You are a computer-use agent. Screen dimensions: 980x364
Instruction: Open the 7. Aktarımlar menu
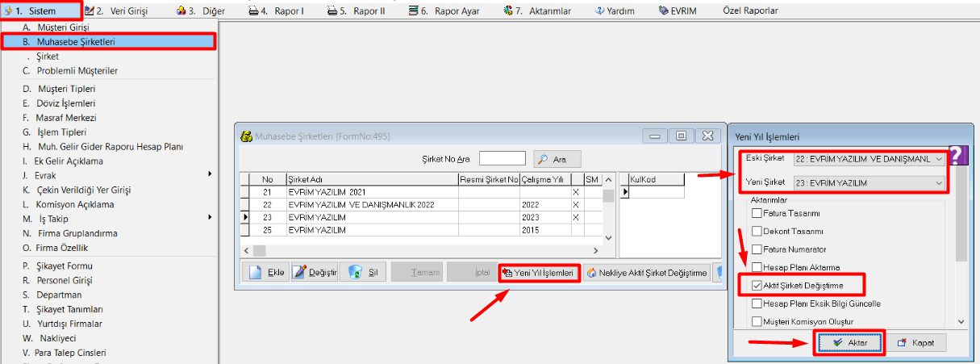(x=536, y=11)
